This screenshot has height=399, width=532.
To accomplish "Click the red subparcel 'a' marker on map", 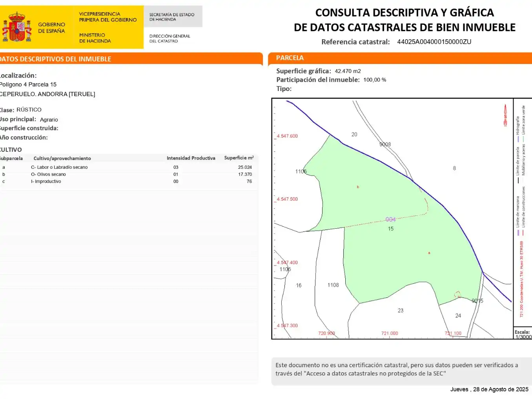I will click(429, 253).
